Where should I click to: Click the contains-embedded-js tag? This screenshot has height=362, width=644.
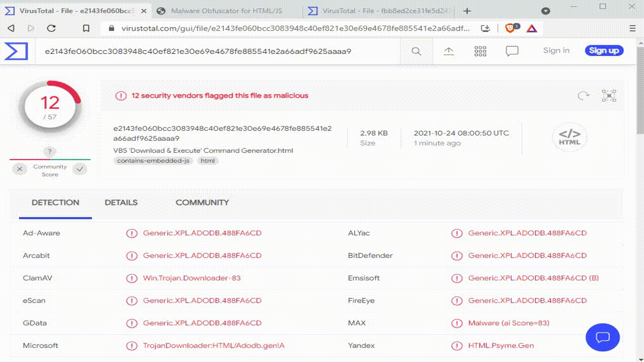tap(153, 161)
